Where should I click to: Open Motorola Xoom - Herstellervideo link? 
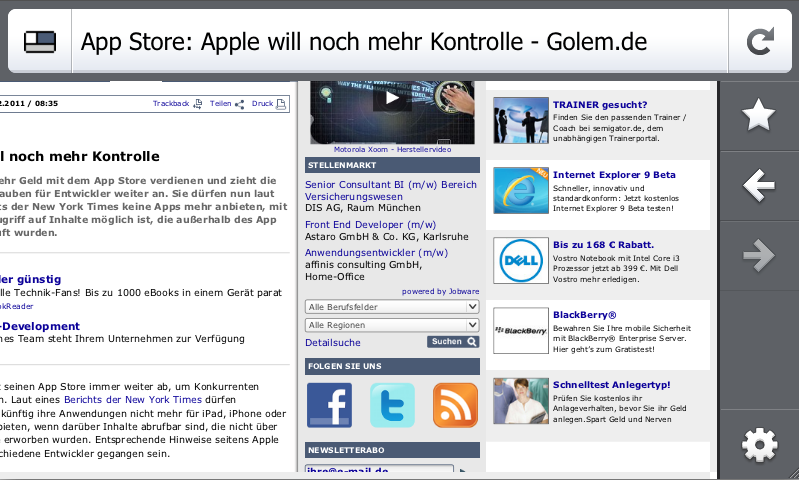[392, 149]
